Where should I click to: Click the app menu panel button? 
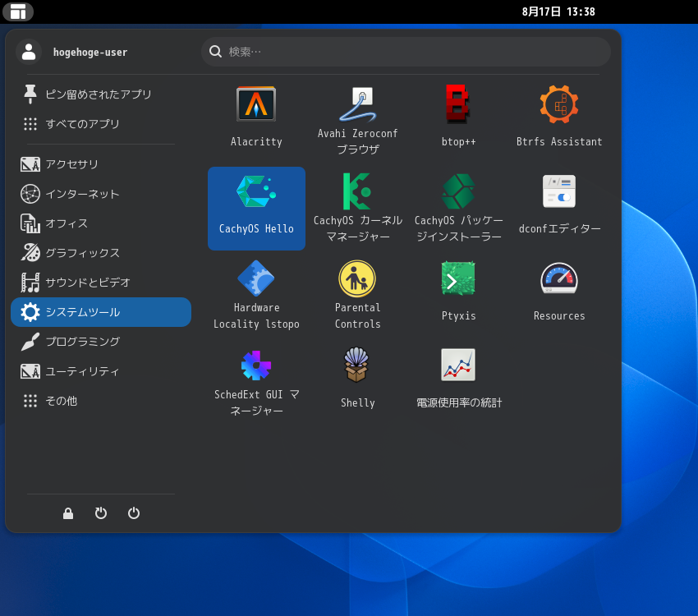18,11
